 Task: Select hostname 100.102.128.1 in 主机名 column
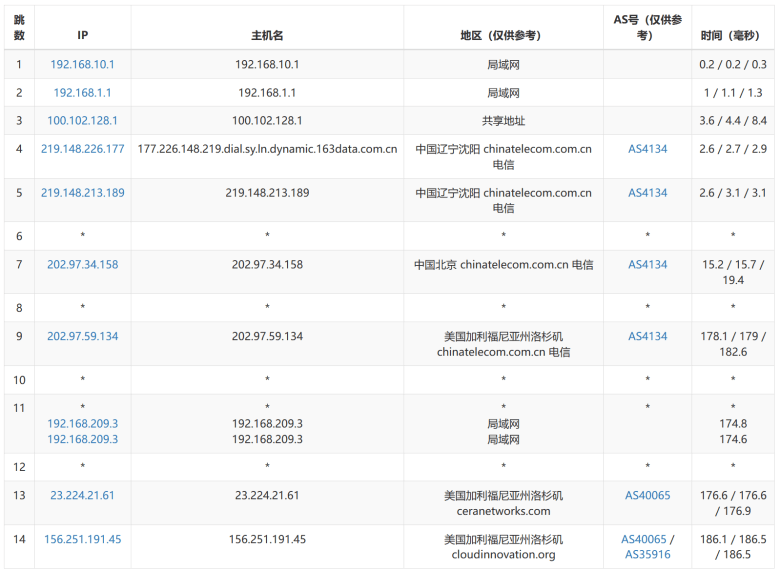pos(267,120)
